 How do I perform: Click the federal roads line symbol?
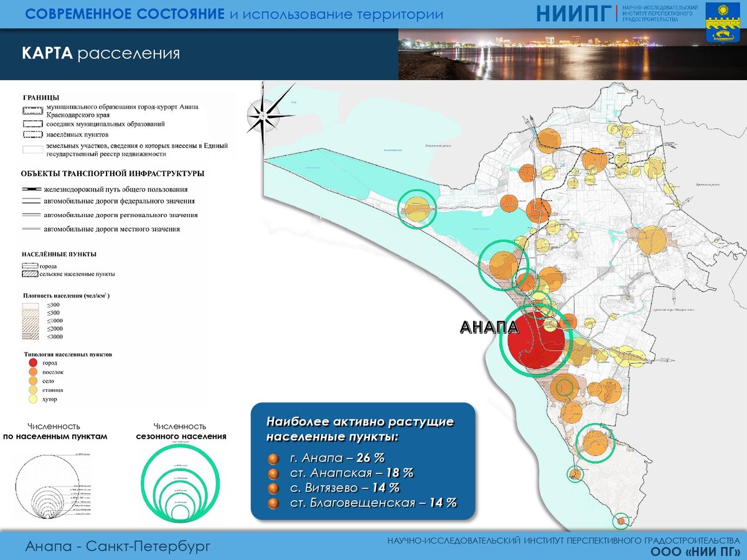(32, 202)
